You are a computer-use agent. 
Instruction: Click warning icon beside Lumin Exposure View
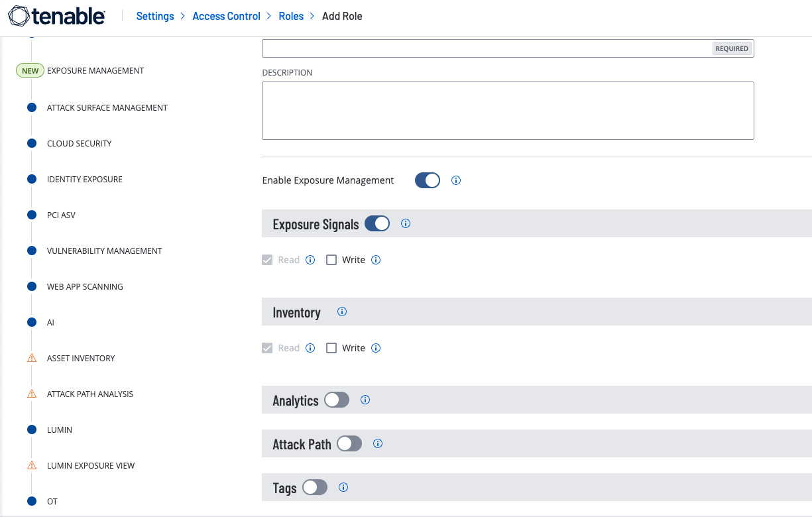click(31, 465)
